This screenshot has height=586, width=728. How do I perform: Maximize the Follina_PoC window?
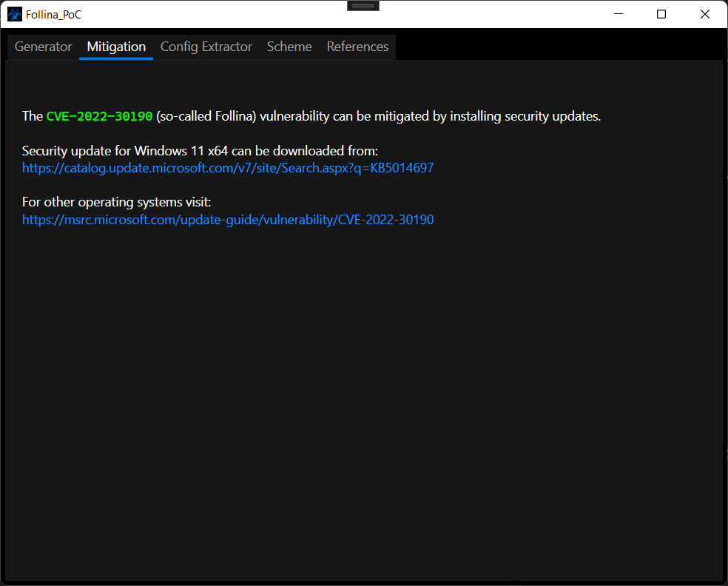(x=661, y=14)
